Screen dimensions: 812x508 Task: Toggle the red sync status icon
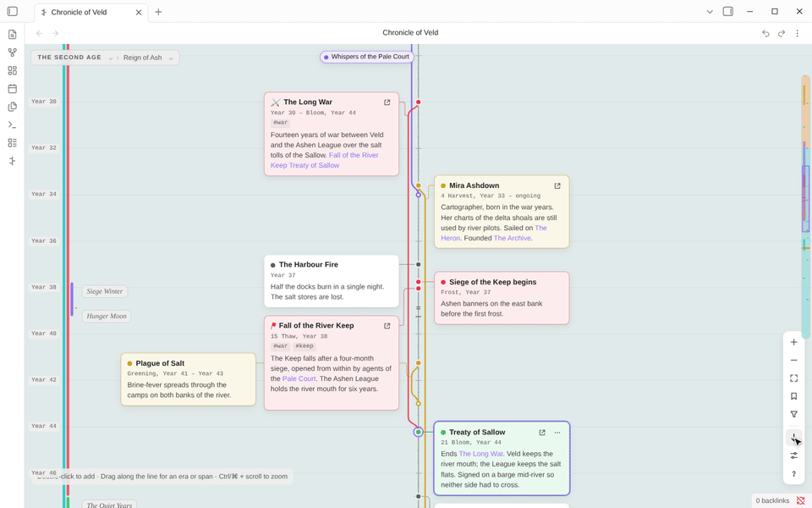coord(801,500)
